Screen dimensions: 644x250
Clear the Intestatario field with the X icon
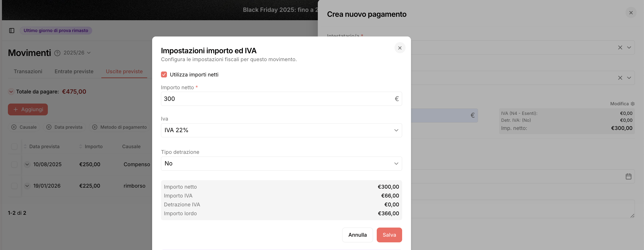[620, 48]
